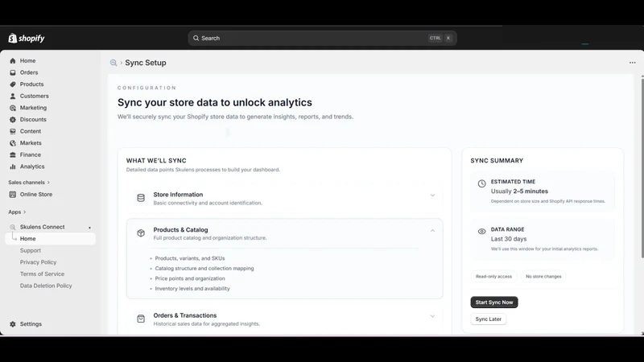Click the Orders & Transactions bag icon
The image size is (644, 362).
[141, 319]
